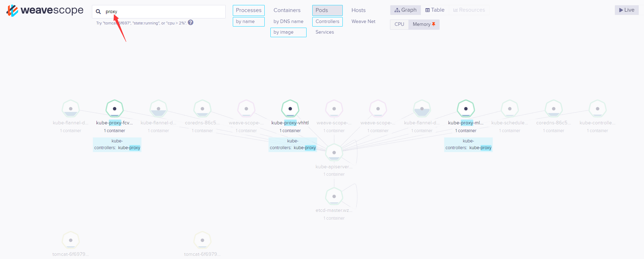Image resolution: width=644 pixels, height=259 pixels.
Task: Click the coredns-86c5 node next to kube-scheduler
Action: [x=554, y=108]
